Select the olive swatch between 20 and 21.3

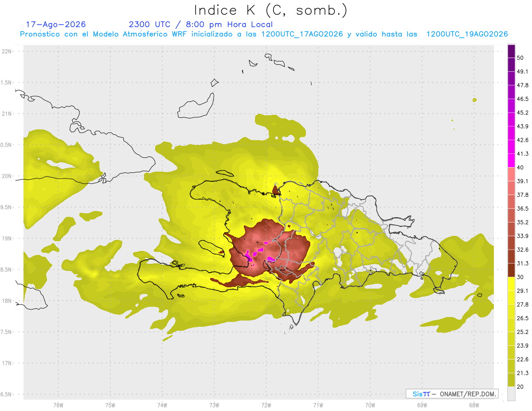click(511, 380)
